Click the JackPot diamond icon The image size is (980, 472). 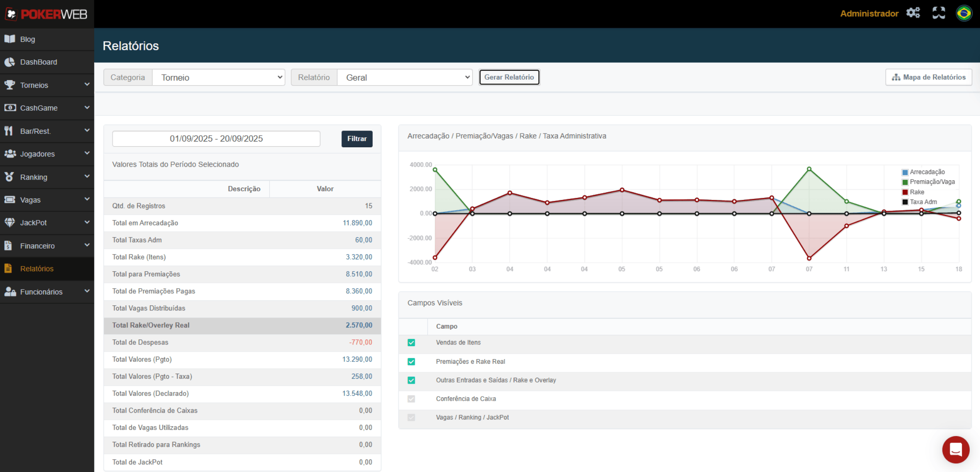click(10, 223)
